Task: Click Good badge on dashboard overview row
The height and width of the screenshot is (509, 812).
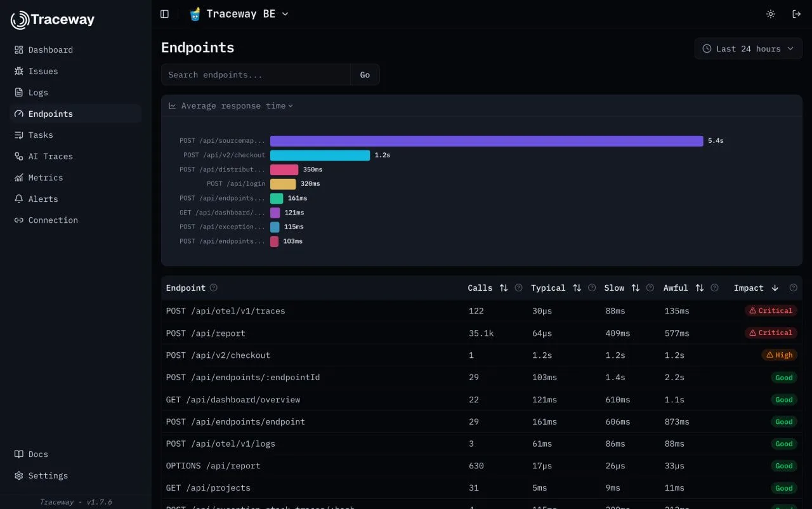Action: tap(784, 400)
